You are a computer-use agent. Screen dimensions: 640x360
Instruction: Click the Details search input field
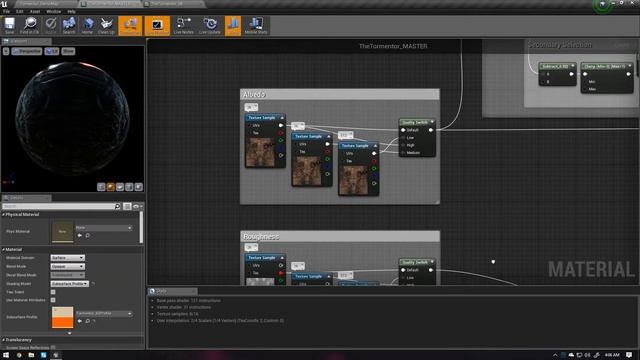[x=58, y=206]
